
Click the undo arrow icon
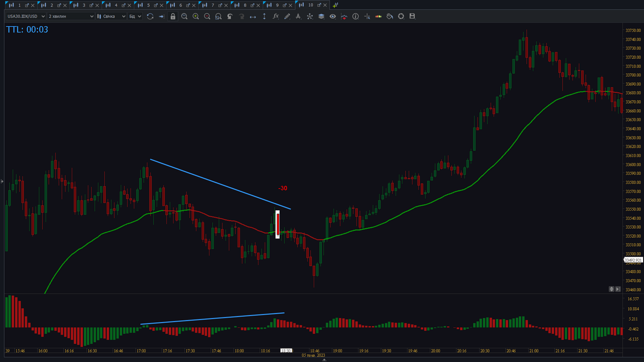pyautogui.click(x=230, y=16)
